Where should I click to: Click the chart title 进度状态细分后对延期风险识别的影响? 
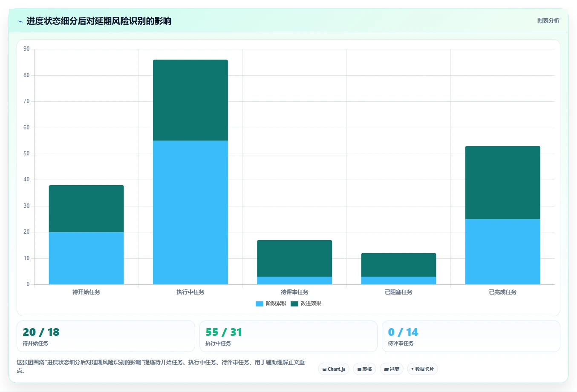pyautogui.click(x=99, y=21)
